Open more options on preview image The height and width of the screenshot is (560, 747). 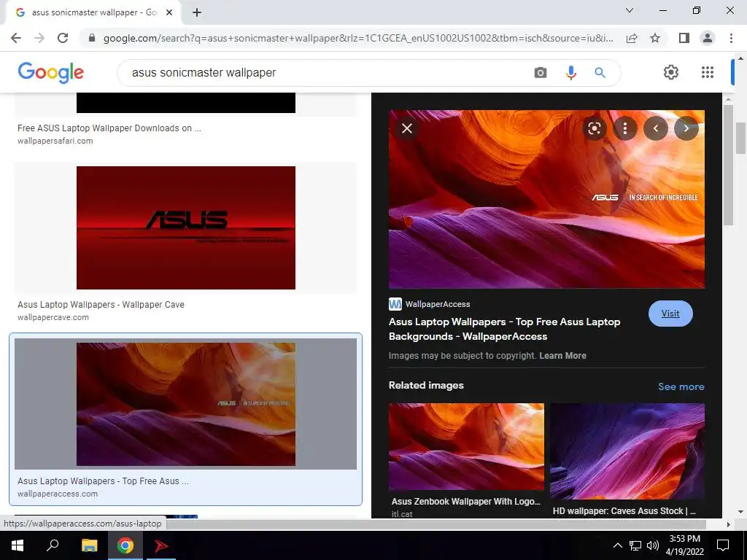point(625,128)
